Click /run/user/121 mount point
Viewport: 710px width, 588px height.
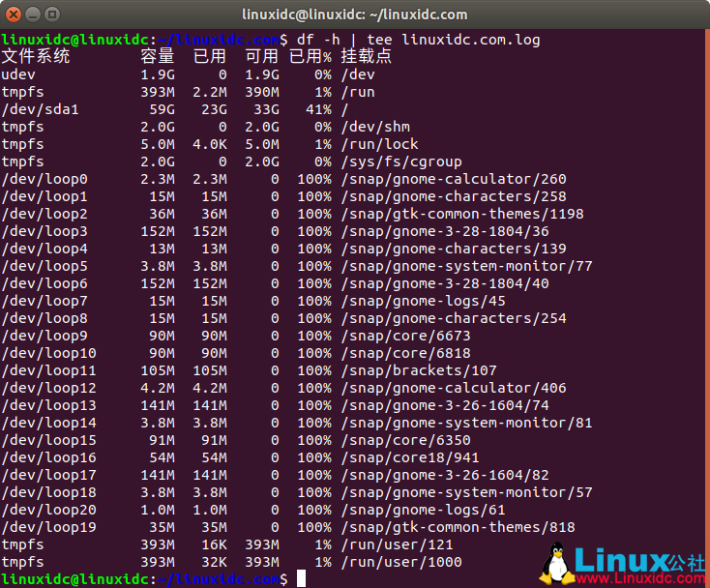point(398,544)
